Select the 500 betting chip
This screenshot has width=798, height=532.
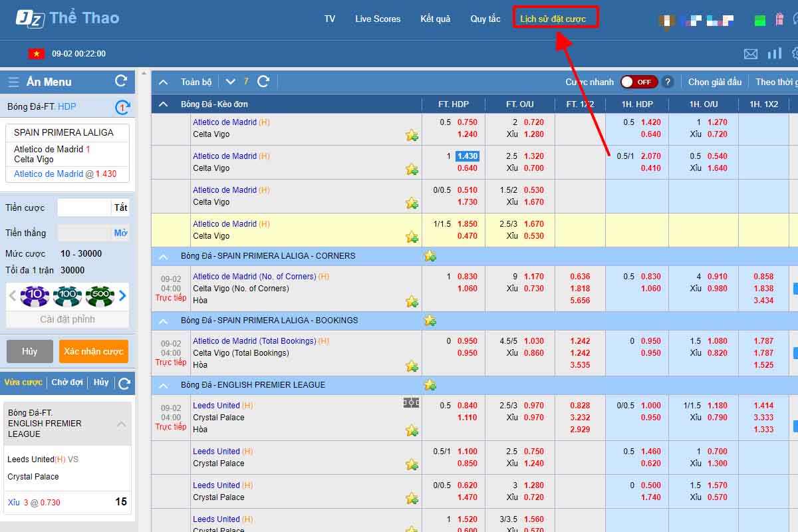[x=100, y=295]
